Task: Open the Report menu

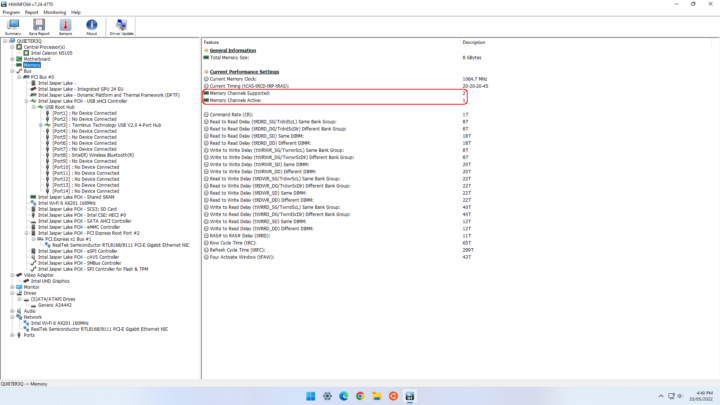Action: (x=32, y=12)
